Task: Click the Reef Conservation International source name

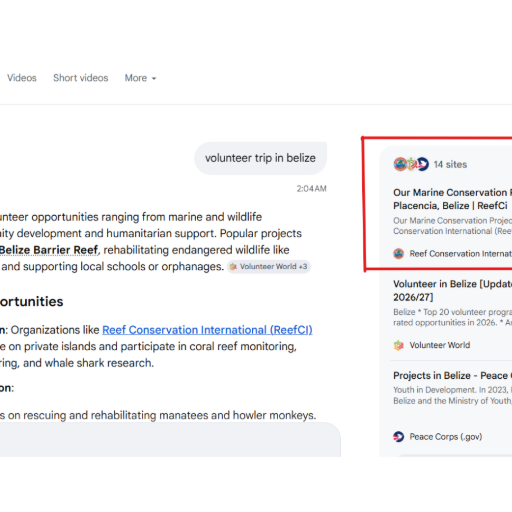Action: pyautogui.click(x=461, y=254)
